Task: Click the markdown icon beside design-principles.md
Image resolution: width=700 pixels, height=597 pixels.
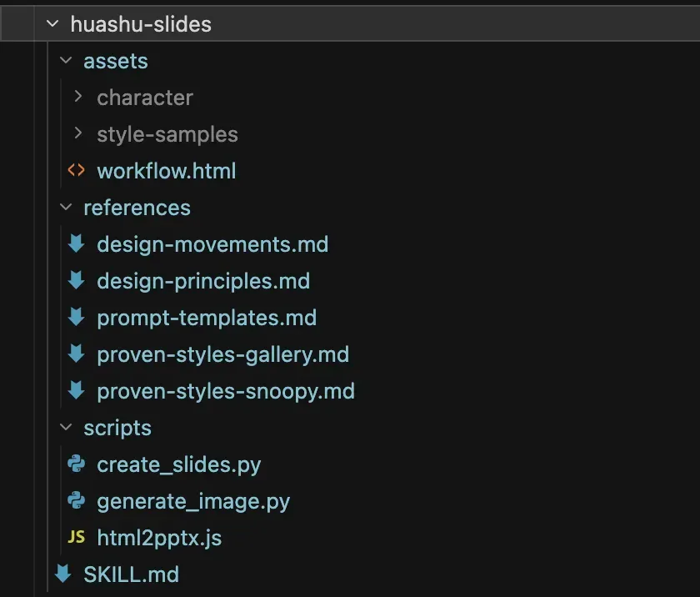Action: click(76, 280)
